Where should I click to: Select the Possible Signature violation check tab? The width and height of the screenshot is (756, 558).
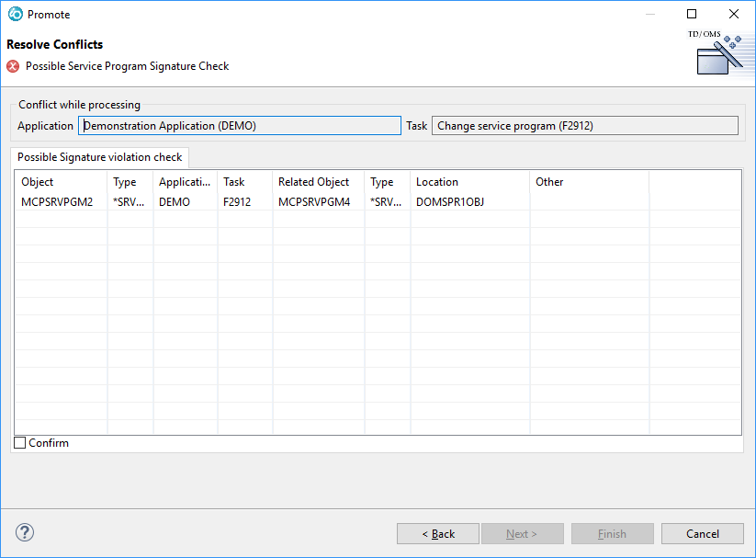coord(99,157)
